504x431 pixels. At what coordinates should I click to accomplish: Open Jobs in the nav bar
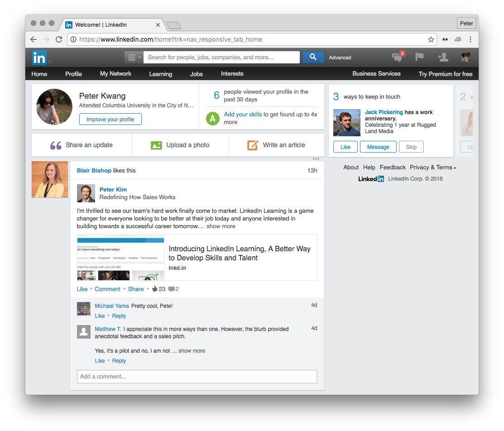pos(197,74)
